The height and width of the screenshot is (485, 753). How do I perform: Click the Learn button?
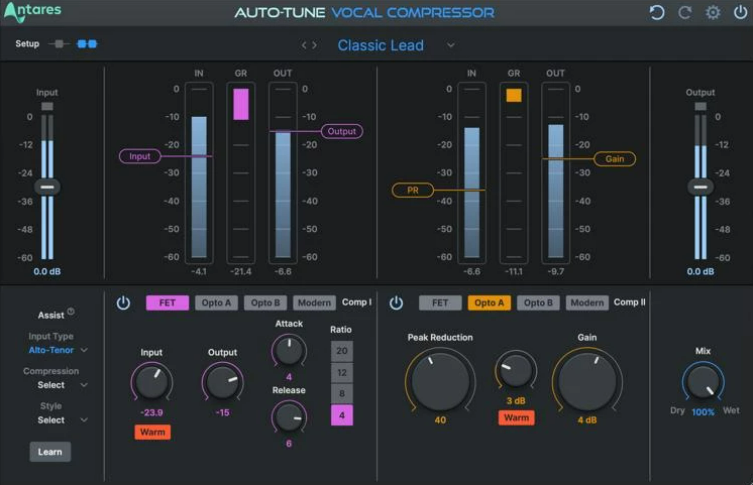pyautogui.click(x=50, y=452)
